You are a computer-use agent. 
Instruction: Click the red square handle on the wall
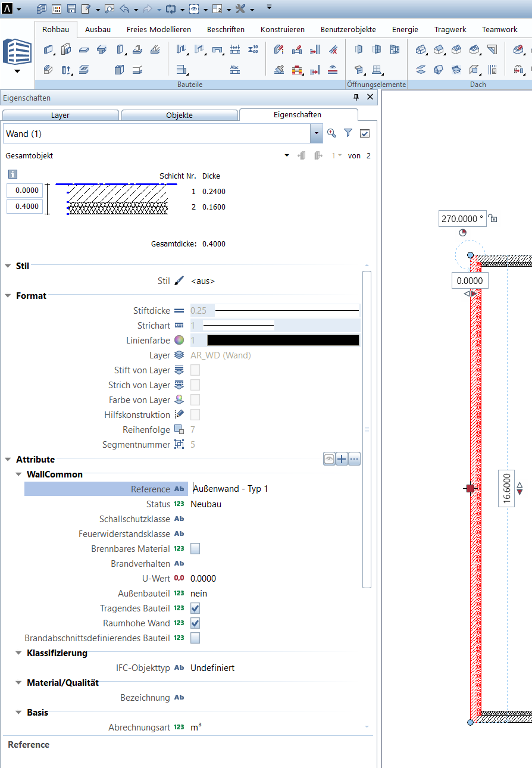[471, 488]
